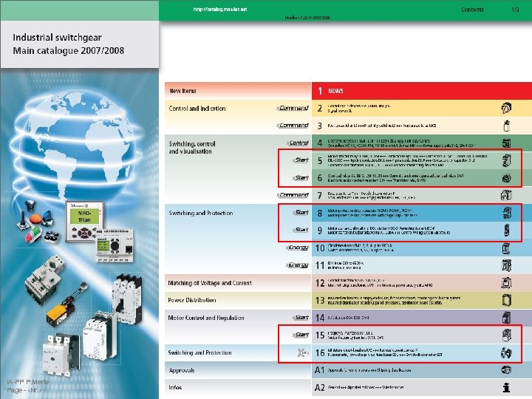Click the page indicator 1/3
Image resolution: width=532 pixels, height=399 pixels.
pos(515,10)
